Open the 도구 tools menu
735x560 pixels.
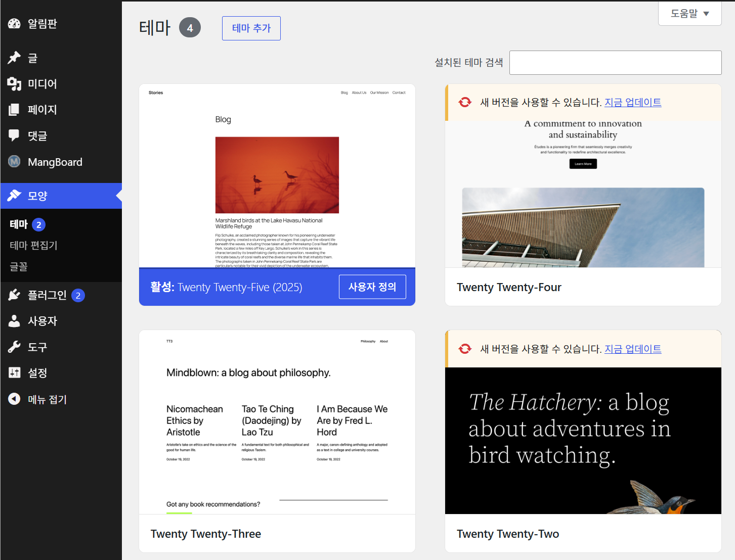[61, 347]
